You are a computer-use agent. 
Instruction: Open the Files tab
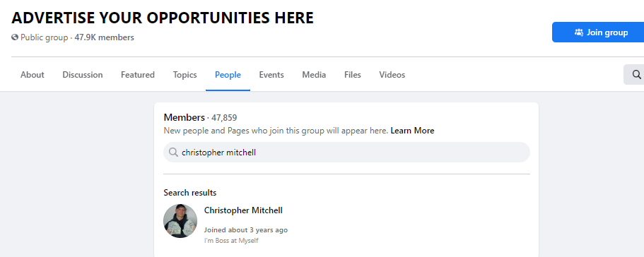tap(352, 75)
